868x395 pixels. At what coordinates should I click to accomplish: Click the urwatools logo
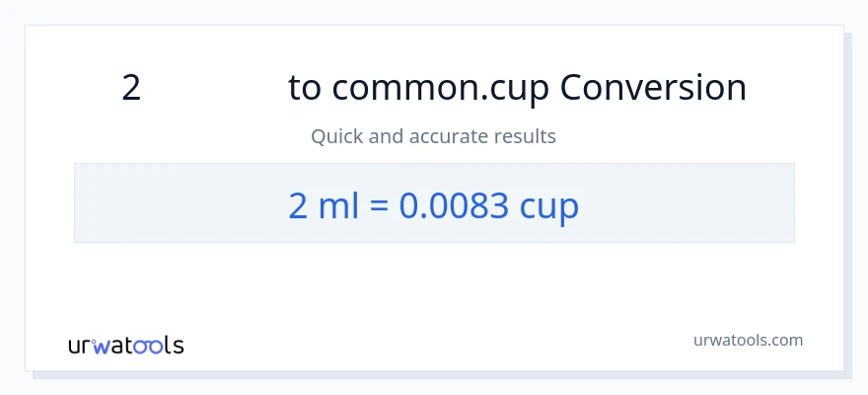click(x=125, y=345)
